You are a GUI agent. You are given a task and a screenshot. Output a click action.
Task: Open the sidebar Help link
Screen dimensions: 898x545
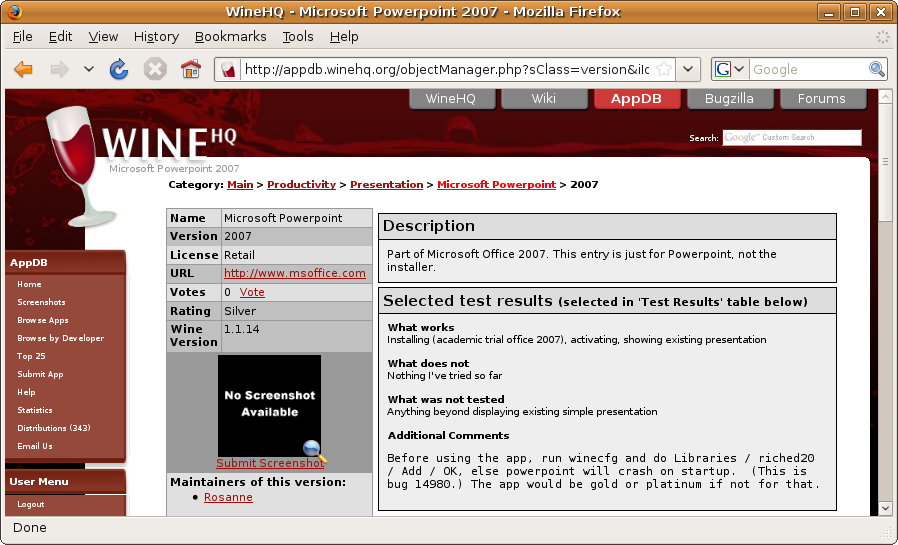click(x=26, y=392)
